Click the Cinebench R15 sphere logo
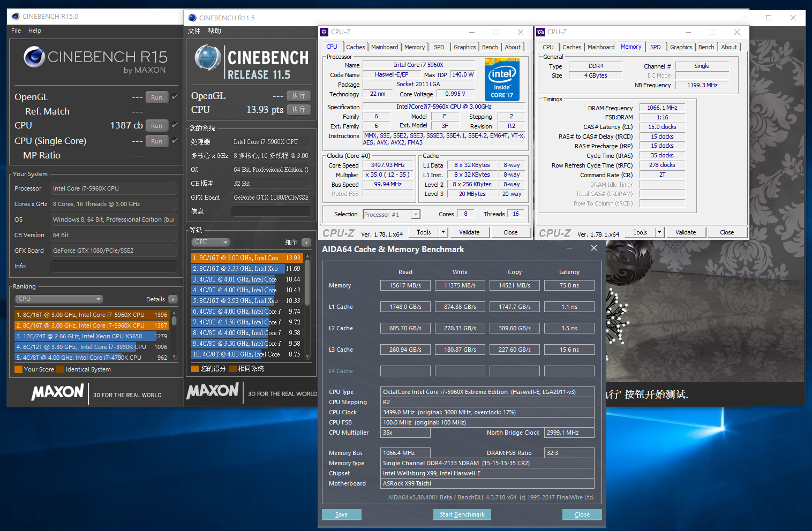 (34, 57)
